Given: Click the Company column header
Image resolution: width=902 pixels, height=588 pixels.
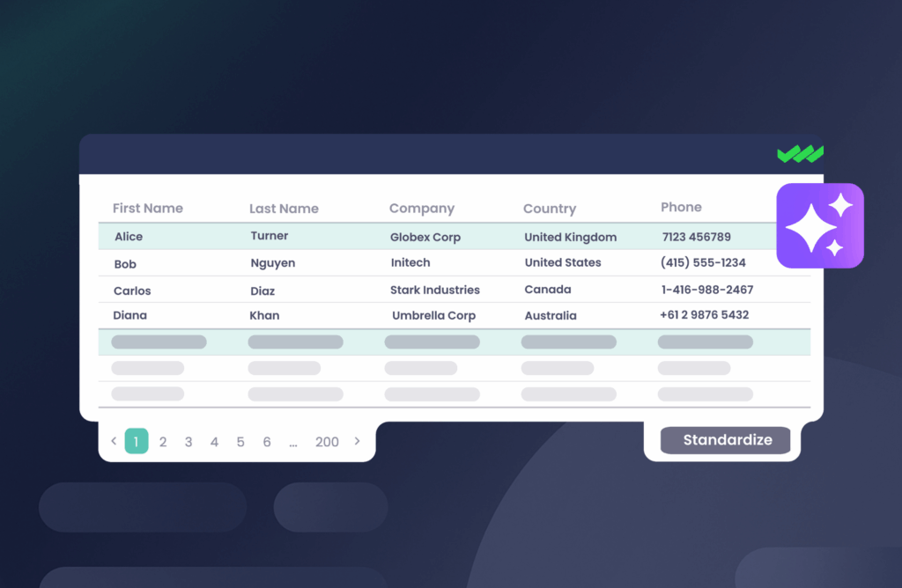Looking at the screenshot, I should pyautogui.click(x=422, y=208).
